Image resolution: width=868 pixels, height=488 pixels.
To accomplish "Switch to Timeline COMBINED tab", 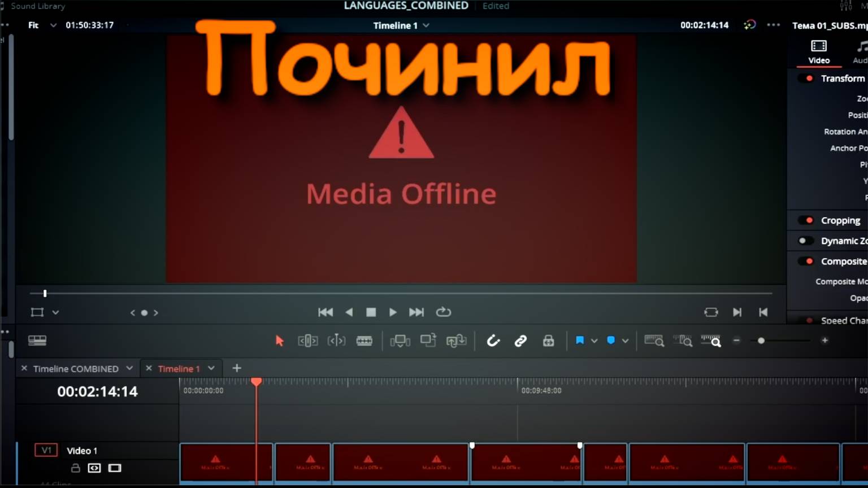I will 76,369.
